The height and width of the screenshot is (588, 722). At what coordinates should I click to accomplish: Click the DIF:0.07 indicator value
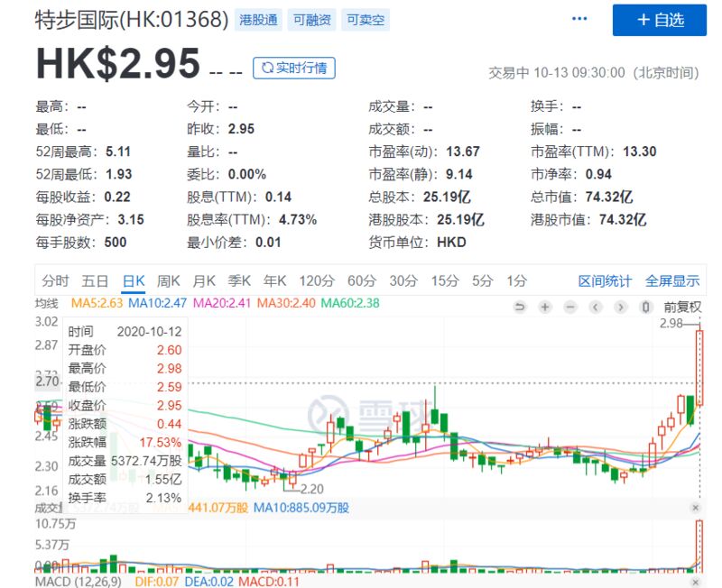156,582
